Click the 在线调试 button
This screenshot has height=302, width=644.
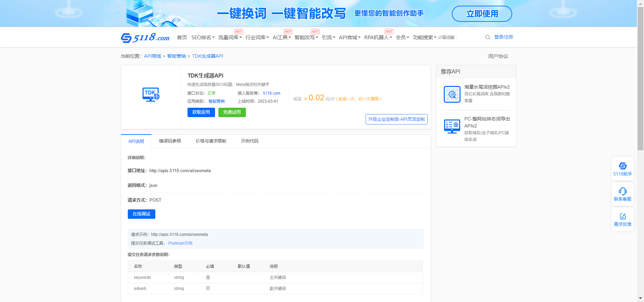142,214
